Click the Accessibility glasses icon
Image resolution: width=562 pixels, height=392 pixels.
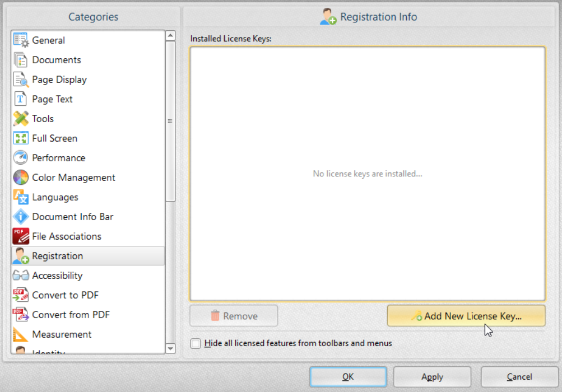(21, 275)
